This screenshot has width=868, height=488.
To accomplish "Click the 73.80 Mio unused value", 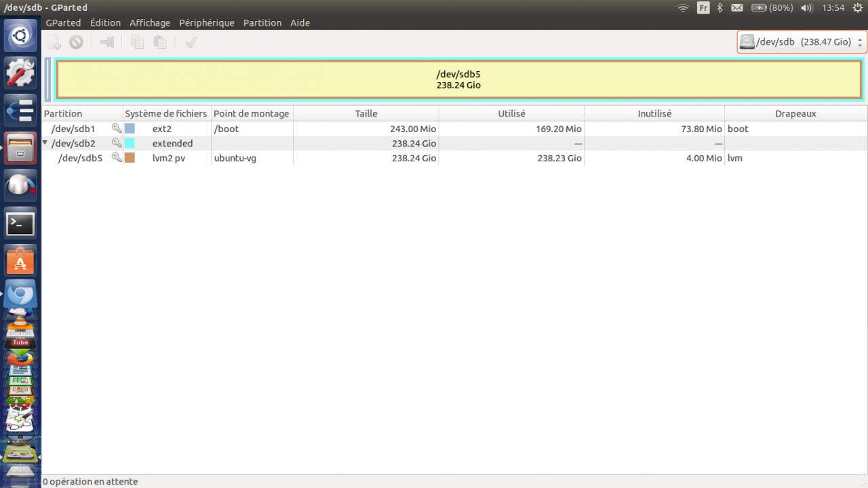I will pyautogui.click(x=701, y=129).
